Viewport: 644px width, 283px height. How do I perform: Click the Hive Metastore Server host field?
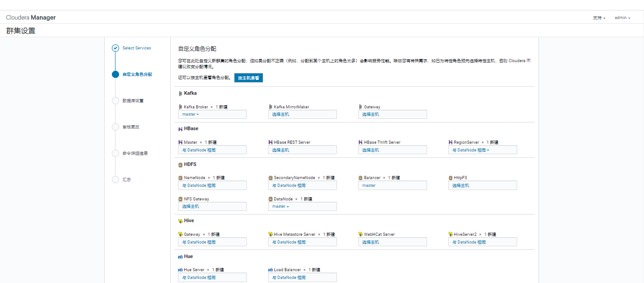coord(303,242)
